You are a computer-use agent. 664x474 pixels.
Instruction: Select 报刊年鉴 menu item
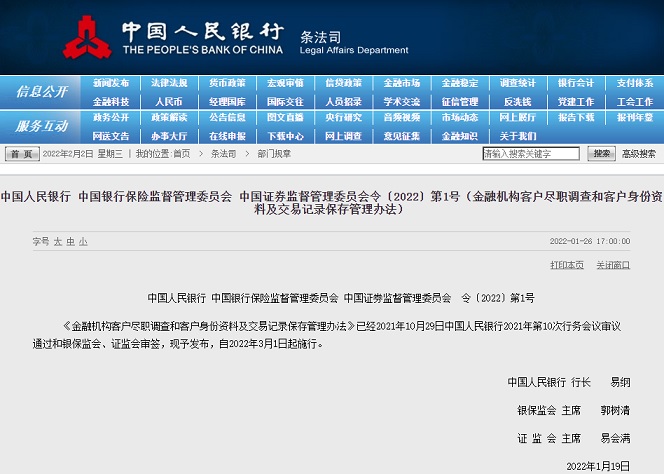635,117
